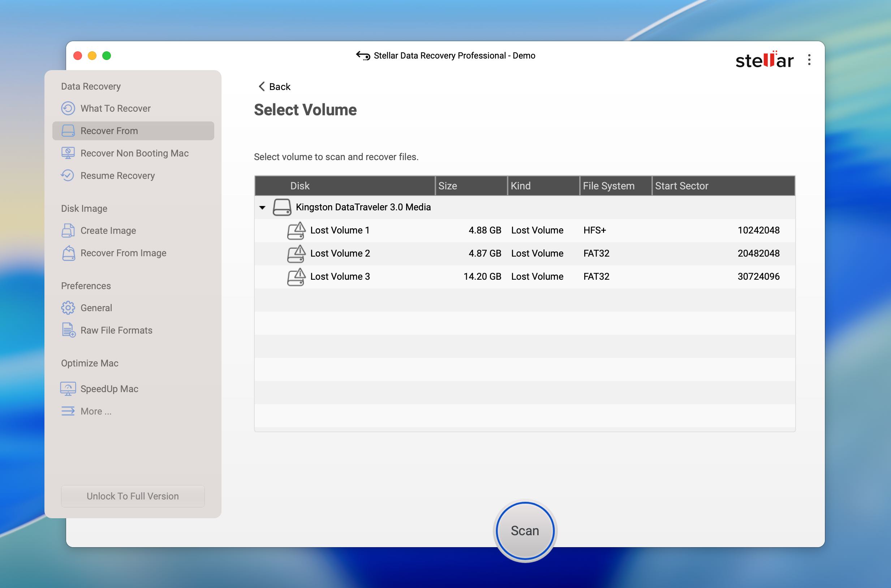Click FAT32 cell in Lost Volume 3 row

coord(597,276)
